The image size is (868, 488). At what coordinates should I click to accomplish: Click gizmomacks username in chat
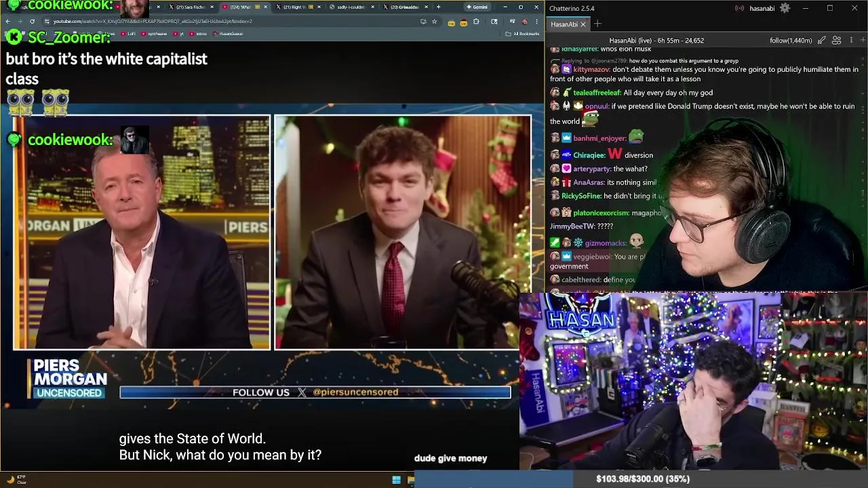click(606, 243)
